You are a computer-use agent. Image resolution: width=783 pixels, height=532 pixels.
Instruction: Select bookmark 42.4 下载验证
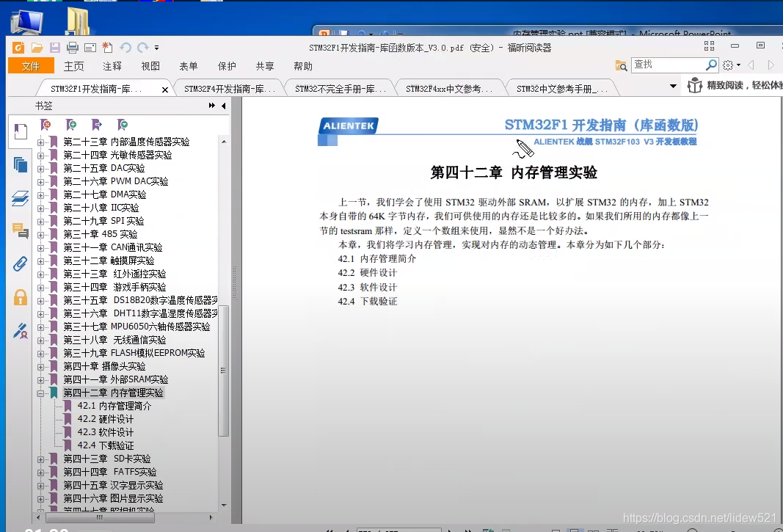(106, 445)
